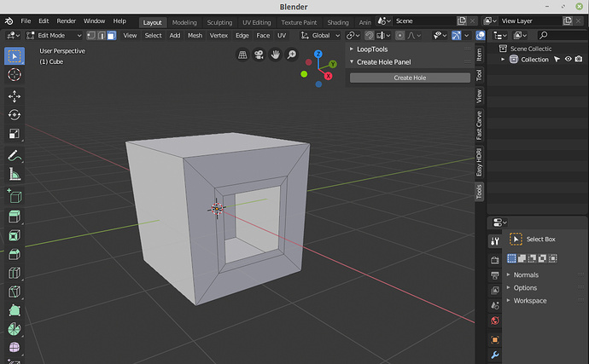Image resolution: width=589 pixels, height=364 pixels.
Task: Open the Modifier properties wrench tab
Action: 495,355
